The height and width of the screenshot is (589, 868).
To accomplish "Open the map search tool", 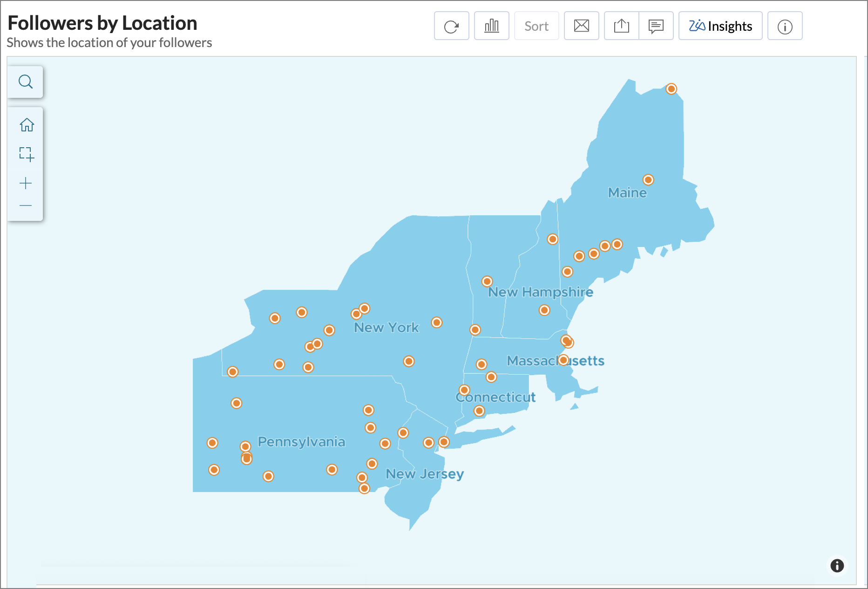I will (x=26, y=82).
